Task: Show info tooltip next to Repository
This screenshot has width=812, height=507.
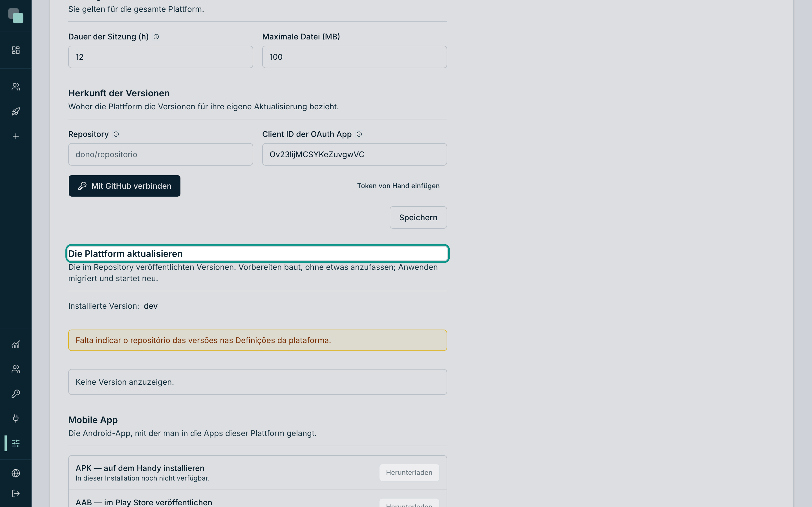Action: [x=116, y=134]
